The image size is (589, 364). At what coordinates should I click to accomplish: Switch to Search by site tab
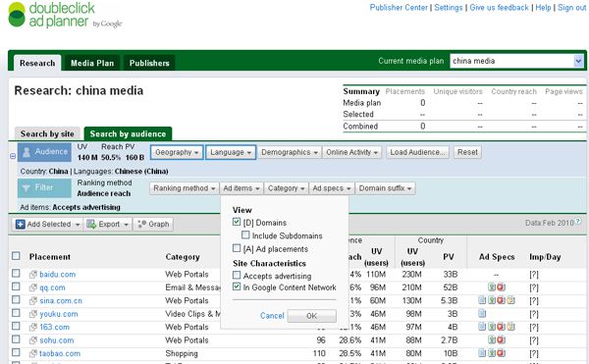[x=47, y=133]
